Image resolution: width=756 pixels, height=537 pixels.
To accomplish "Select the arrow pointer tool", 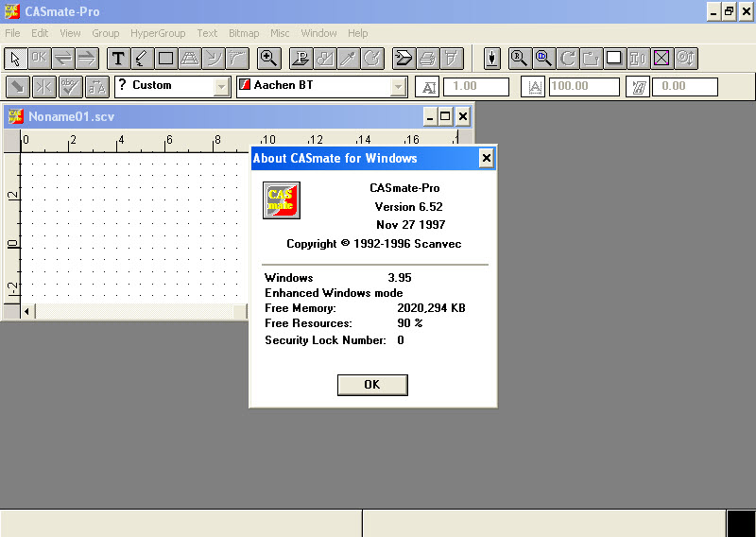I will pyautogui.click(x=15, y=59).
